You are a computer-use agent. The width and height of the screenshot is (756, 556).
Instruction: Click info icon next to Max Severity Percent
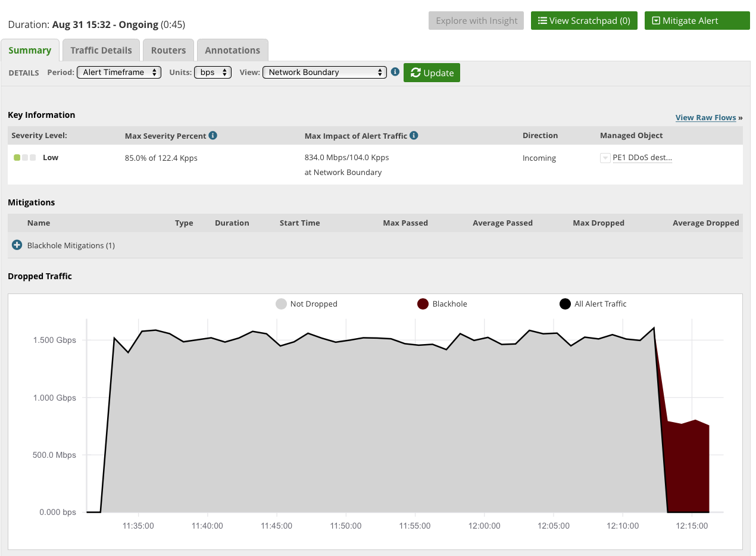tap(213, 136)
